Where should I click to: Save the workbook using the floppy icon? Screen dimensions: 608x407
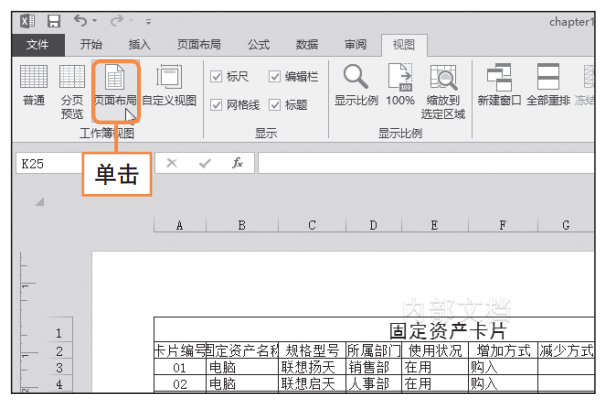pyautogui.click(x=54, y=21)
